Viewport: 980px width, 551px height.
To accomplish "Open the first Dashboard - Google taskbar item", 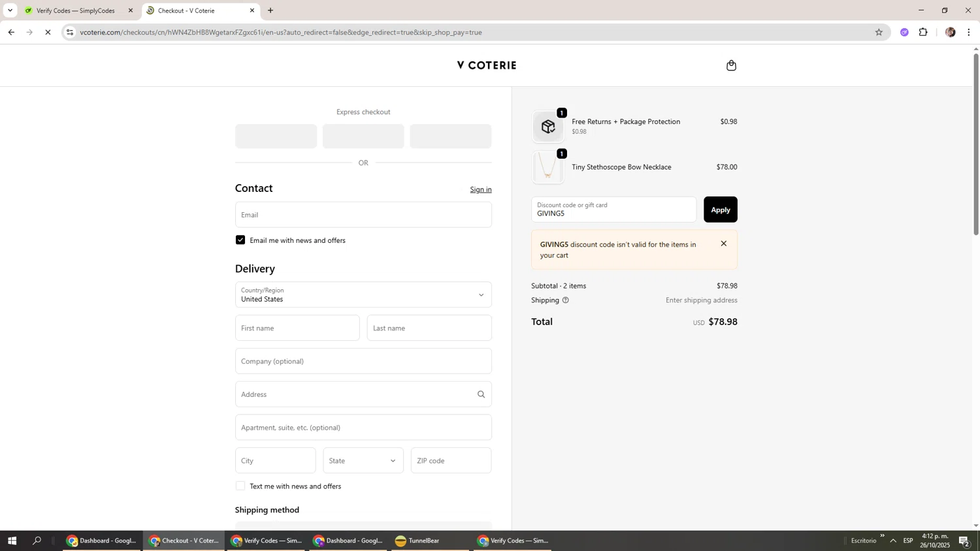I will tap(102, 541).
